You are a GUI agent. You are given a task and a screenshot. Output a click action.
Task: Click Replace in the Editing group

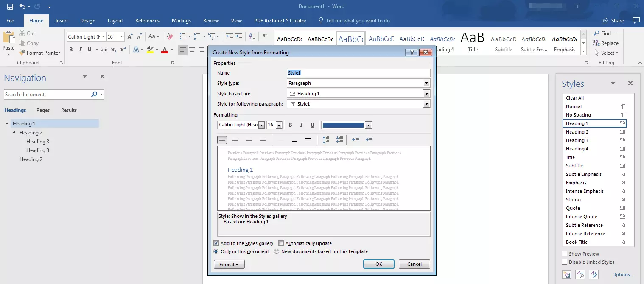click(x=606, y=43)
